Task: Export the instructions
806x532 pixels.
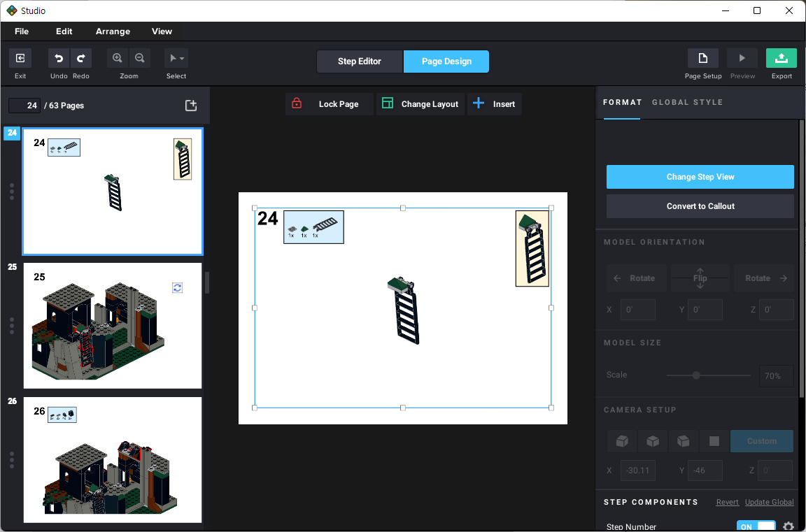Action: click(782, 59)
